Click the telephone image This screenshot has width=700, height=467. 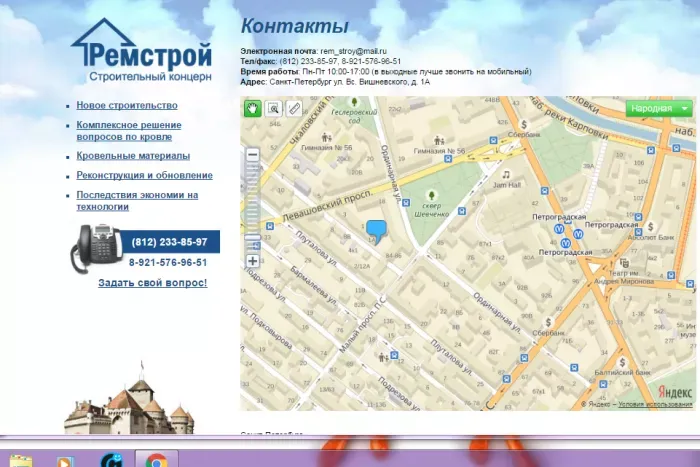tap(96, 248)
